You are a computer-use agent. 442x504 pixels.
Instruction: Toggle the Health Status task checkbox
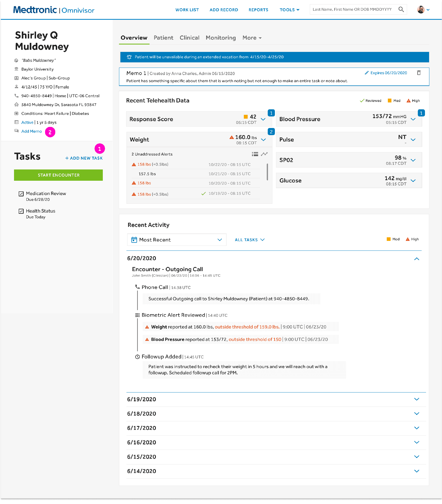tap(21, 211)
